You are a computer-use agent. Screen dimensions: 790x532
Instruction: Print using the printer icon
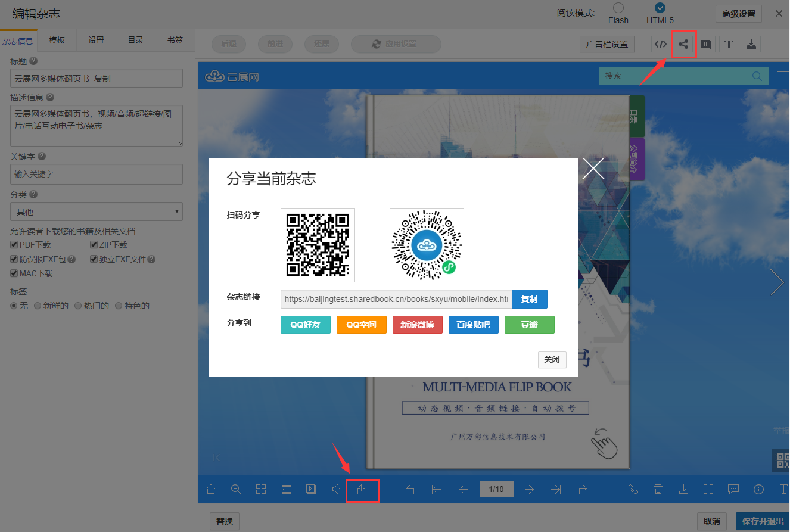(658, 489)
